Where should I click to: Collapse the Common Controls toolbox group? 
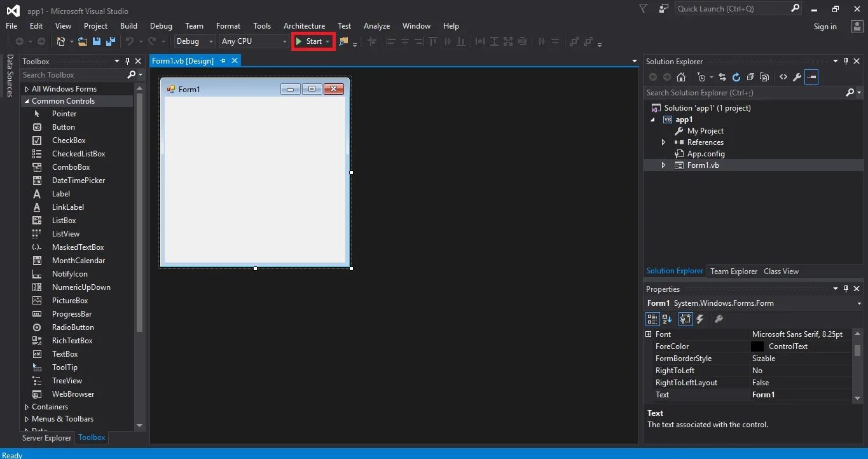(27, 101)
